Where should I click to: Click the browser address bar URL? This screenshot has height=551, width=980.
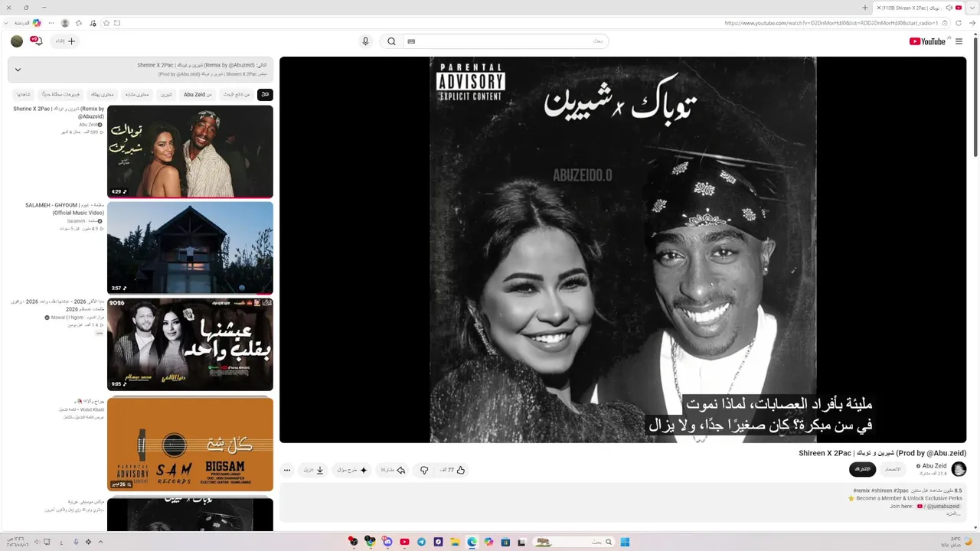click(831, 23)
